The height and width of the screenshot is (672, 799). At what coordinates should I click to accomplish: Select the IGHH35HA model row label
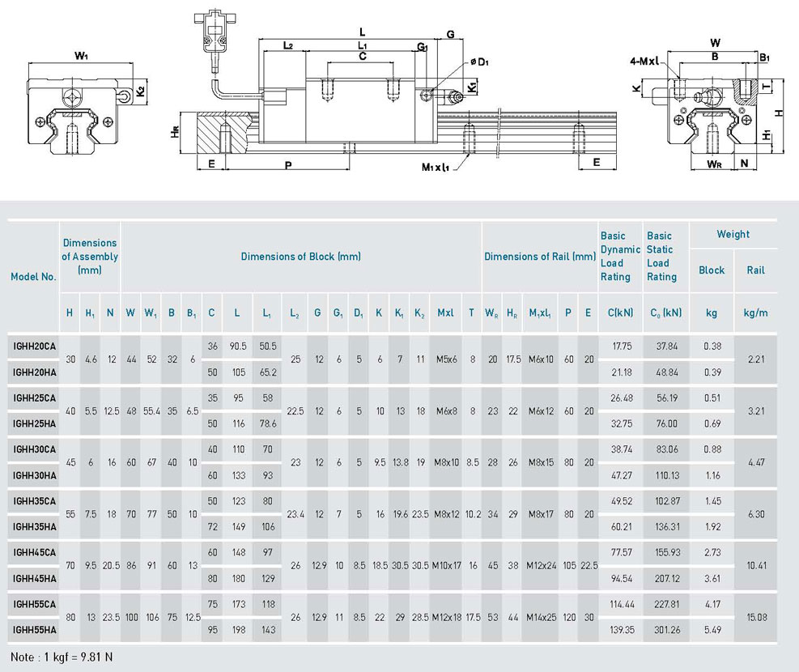tap(35, 527)
